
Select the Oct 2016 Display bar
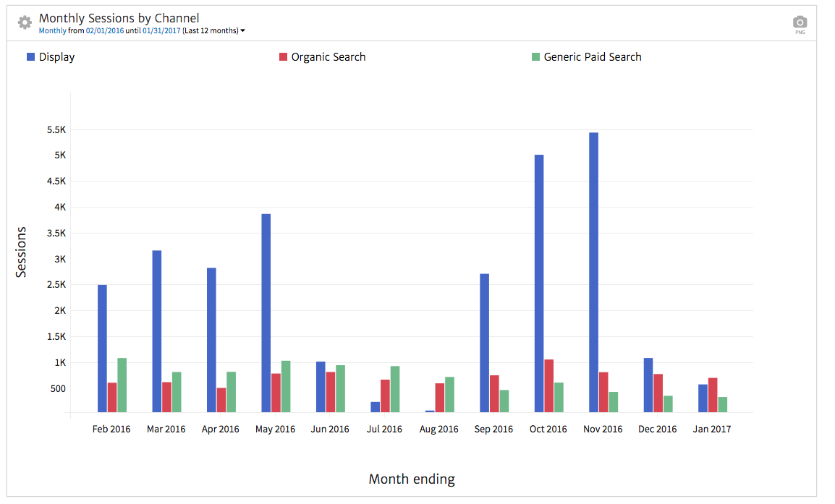coord(539,283)
